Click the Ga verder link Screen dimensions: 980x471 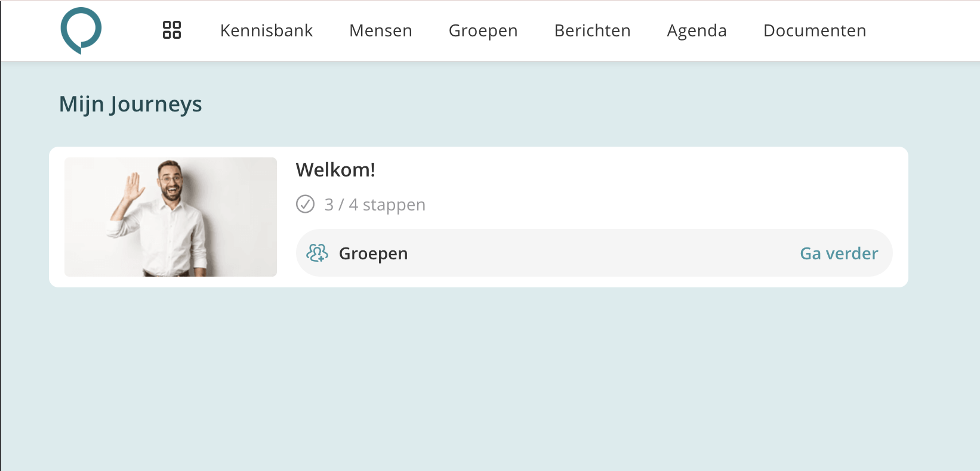point(839,253)
